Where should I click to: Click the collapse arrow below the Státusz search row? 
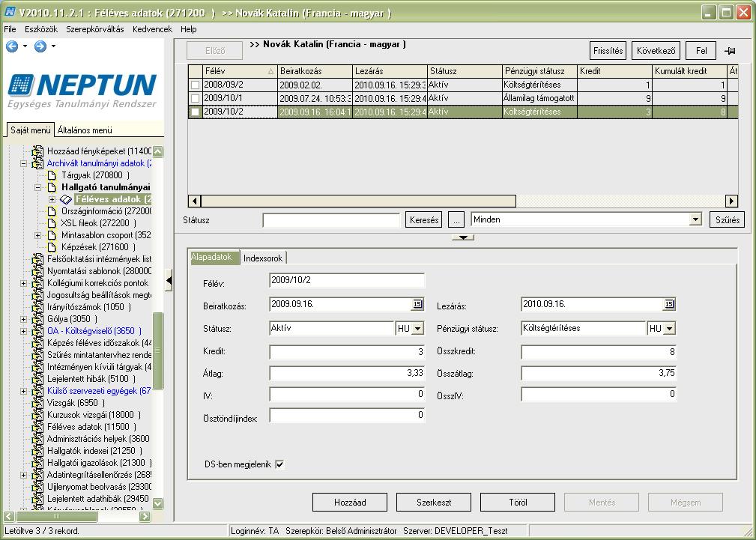pos(463,237)
